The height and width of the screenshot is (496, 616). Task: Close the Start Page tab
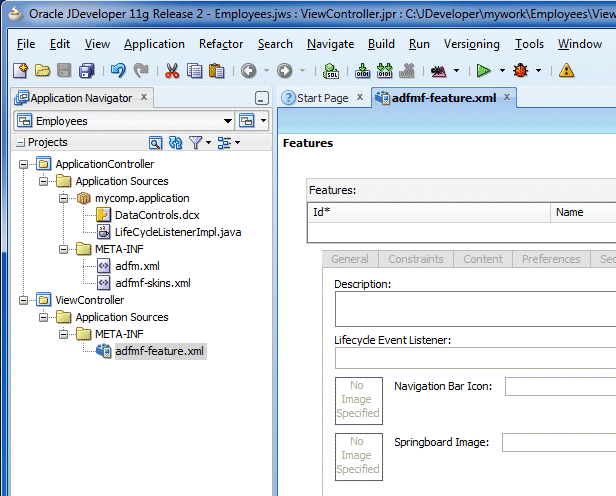tap(359, 97)
